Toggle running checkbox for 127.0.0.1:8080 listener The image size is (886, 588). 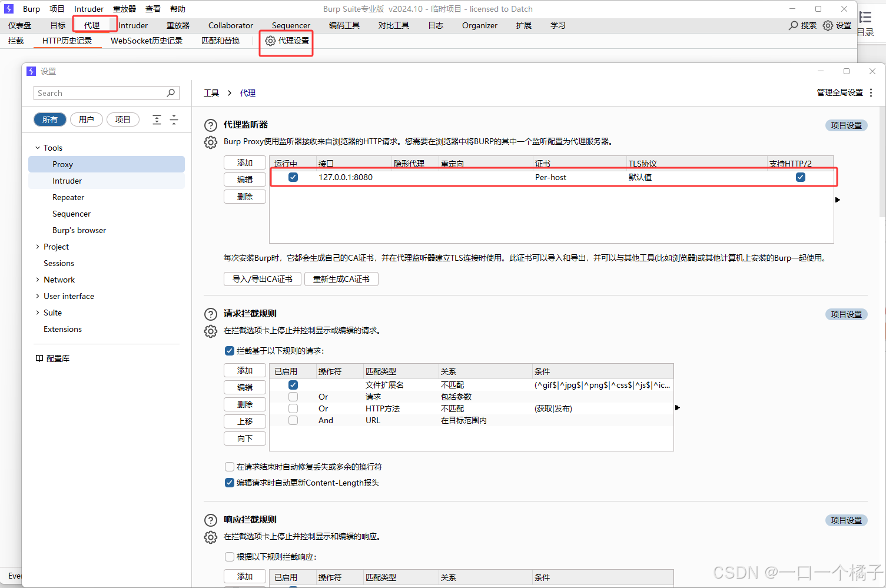pos(293,177)
